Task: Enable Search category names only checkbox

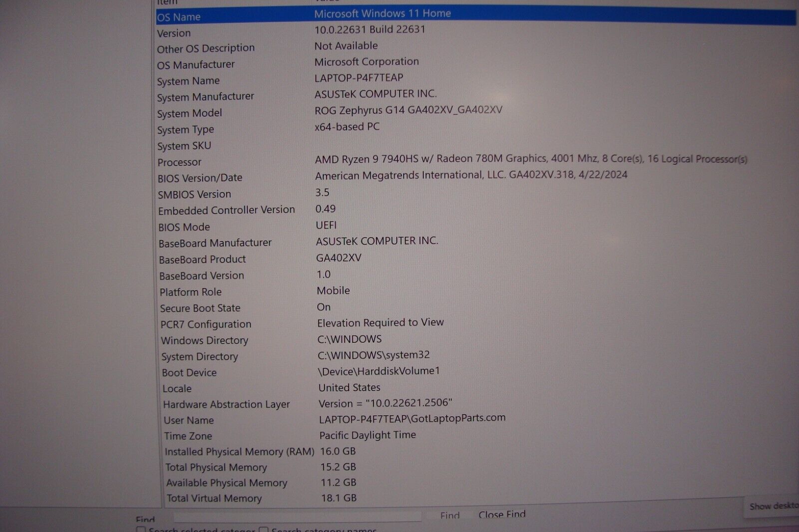Action: tap(264, 530)
